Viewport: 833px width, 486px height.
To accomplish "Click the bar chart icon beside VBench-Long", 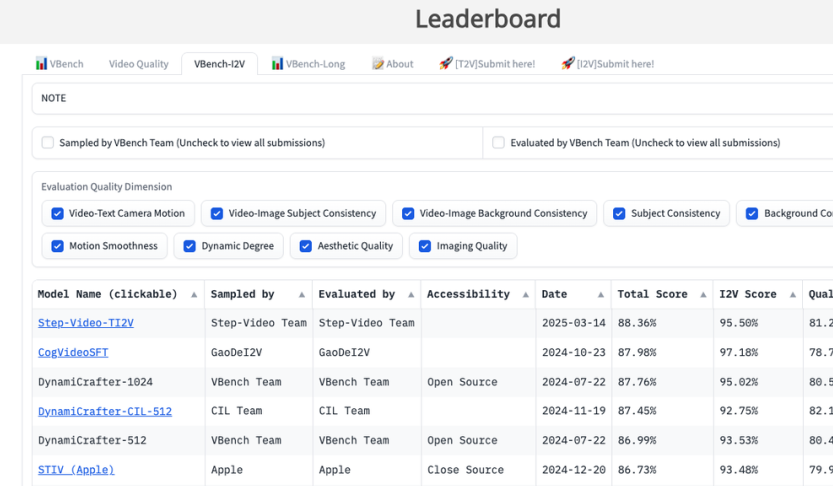I will point(277,64).
